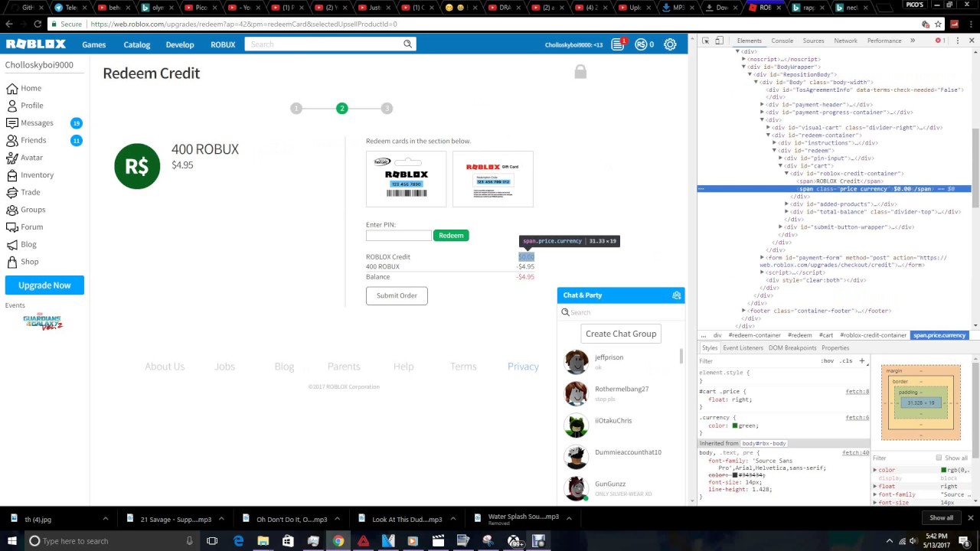This screenshot has width=980, height=551.
Task: Click the fetch:8 stylesheet source link
Action: (857, 392)
